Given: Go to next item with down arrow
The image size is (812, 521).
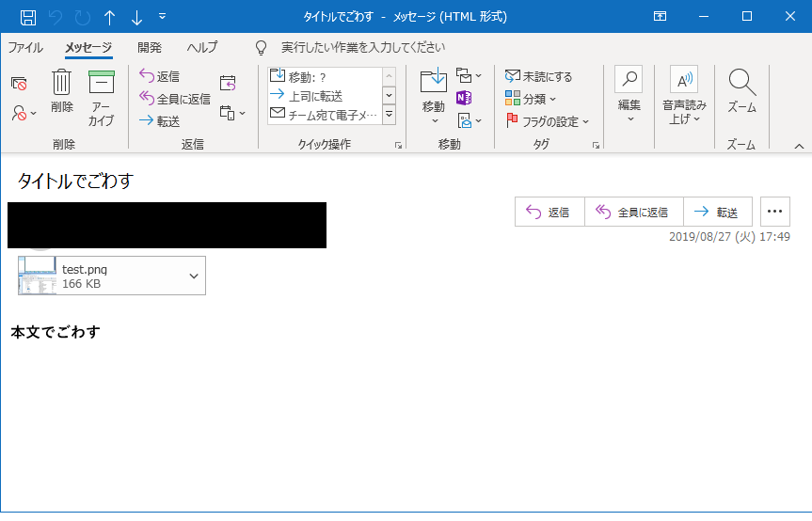Looking at the screenshot, I should pyautogui.click(x=136, y=17).
